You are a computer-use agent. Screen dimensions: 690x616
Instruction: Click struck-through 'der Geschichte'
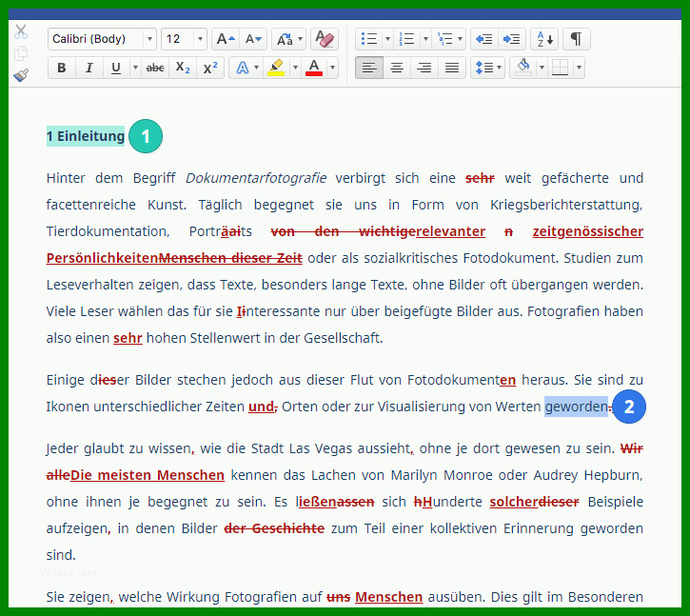274,528
